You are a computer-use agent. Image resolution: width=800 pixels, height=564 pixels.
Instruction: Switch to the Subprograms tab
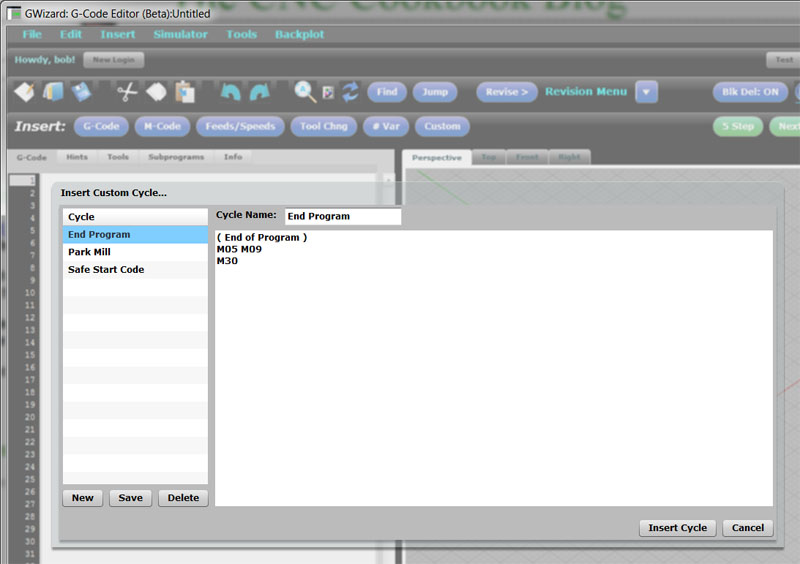(x=176, y=157)
